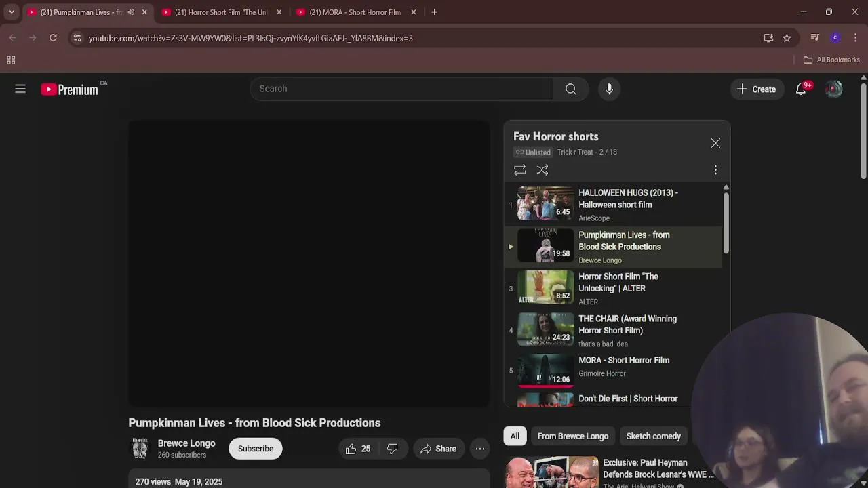868x488 pixels.
Task: Click the address bar URL
Action: [250, 39]
